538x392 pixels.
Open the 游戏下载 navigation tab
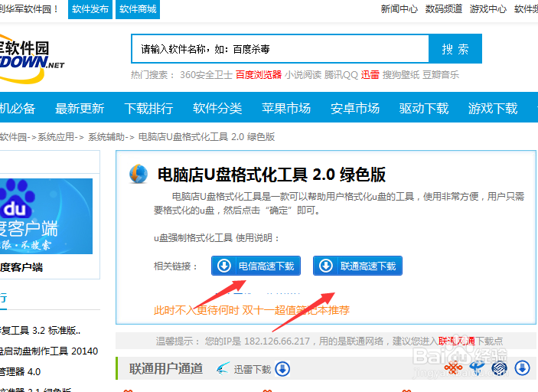[x=493, y=109]
